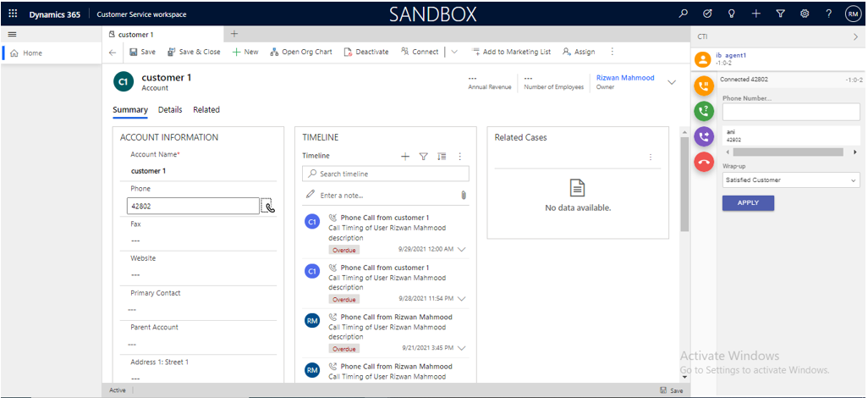868x398 pixels.
Task: Click the main form vertical scrollbar
Action: tap(684, 184)
